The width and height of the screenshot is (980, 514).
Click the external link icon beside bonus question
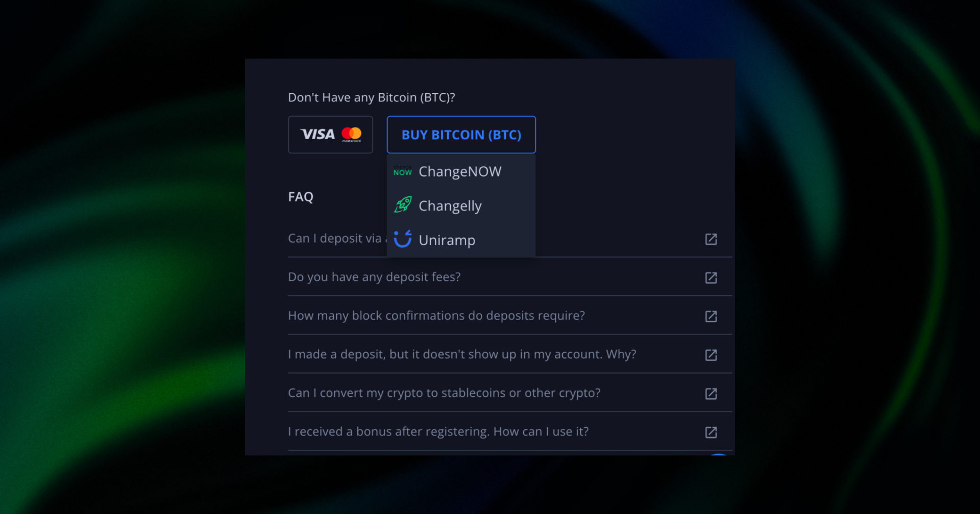[711, 432]
